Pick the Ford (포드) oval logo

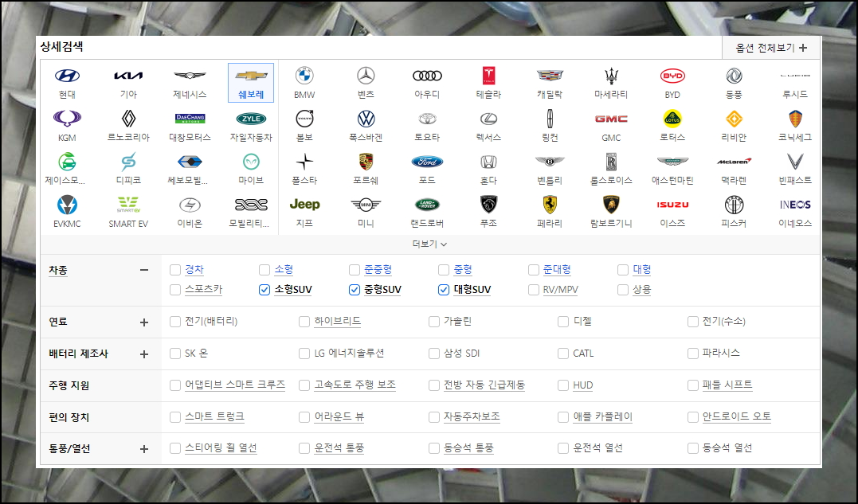click(427, 162)
